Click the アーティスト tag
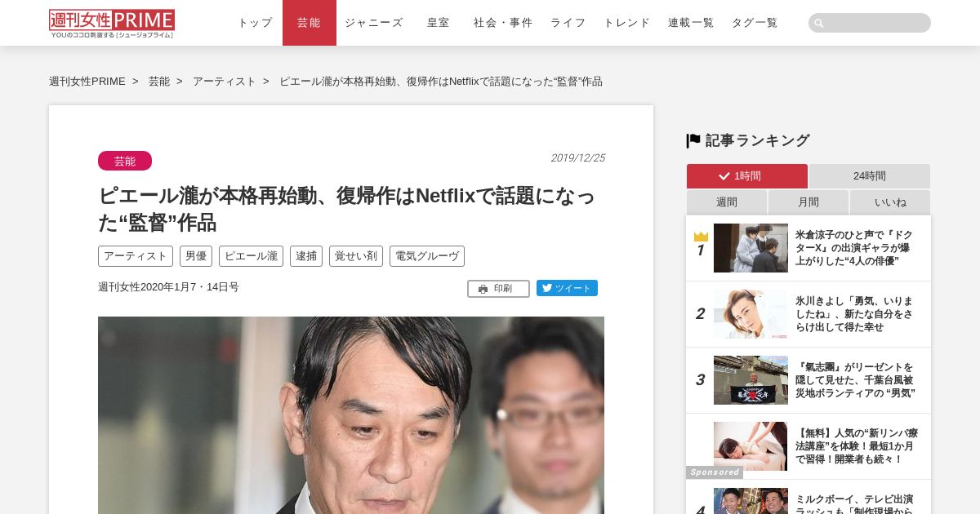 click(136, 256)
